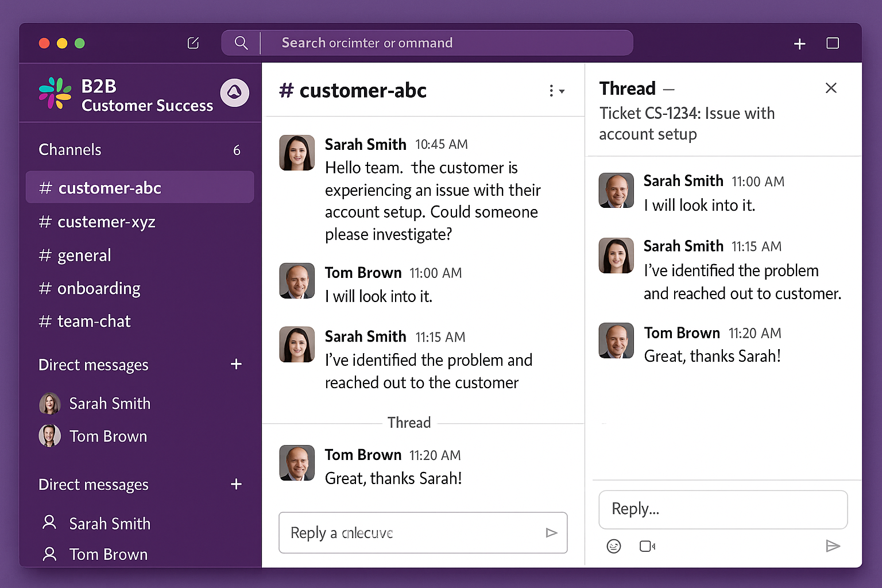
Task: Click the 10:45 AM timestamp
Action: pyautogui.click(x=442, y=145)
